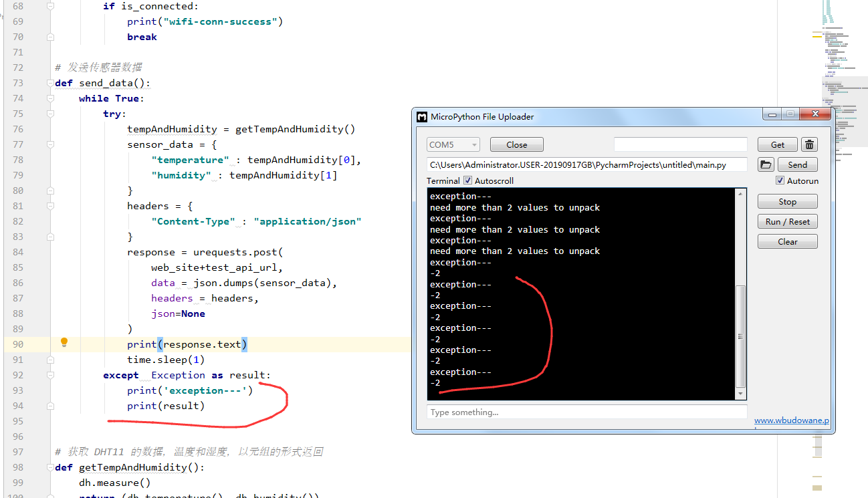Image resolution: width=868 pixels, height=498 pixels.
Task: Focus the 'Type something...' input field
Action: 587,412
